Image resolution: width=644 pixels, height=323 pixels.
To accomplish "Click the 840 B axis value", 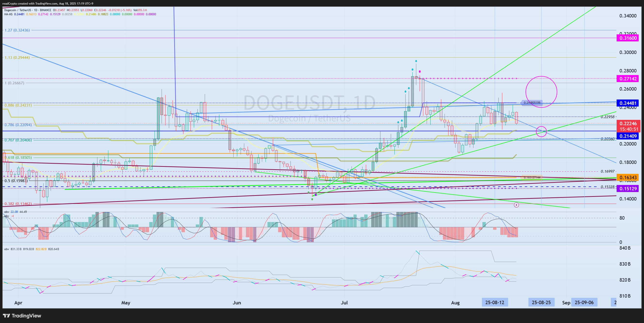I will pyautogui.click(x=625, y=248).
